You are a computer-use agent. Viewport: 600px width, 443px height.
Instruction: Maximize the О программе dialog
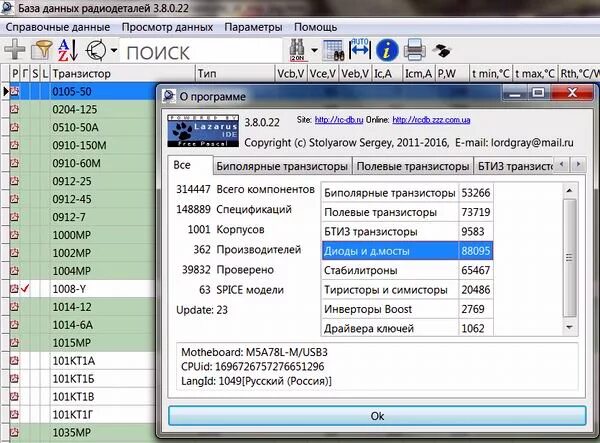(x=538, y=93)
